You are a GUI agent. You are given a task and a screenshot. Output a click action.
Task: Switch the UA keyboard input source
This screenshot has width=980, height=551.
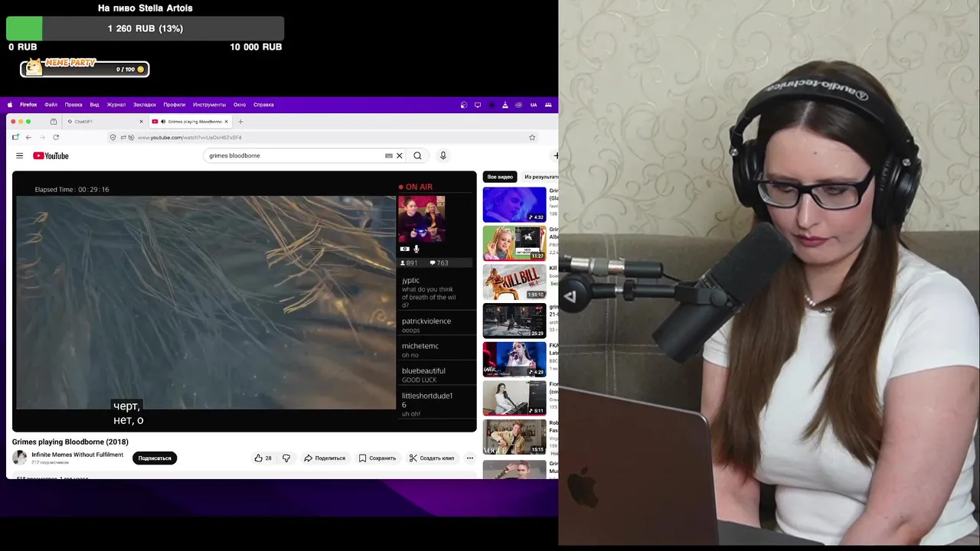[534, 105]
